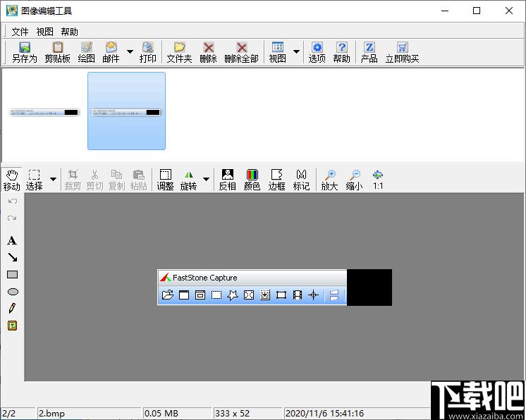The image size is (526, 420).
Task: Expand the Rotate (旋转) dropdown arrow
Action: pos(207,179)
